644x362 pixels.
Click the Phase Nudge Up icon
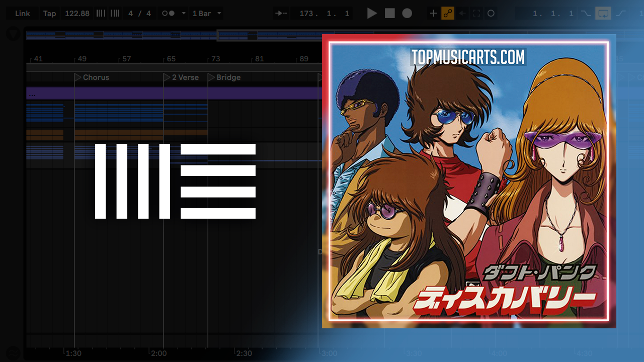(115, 14)
